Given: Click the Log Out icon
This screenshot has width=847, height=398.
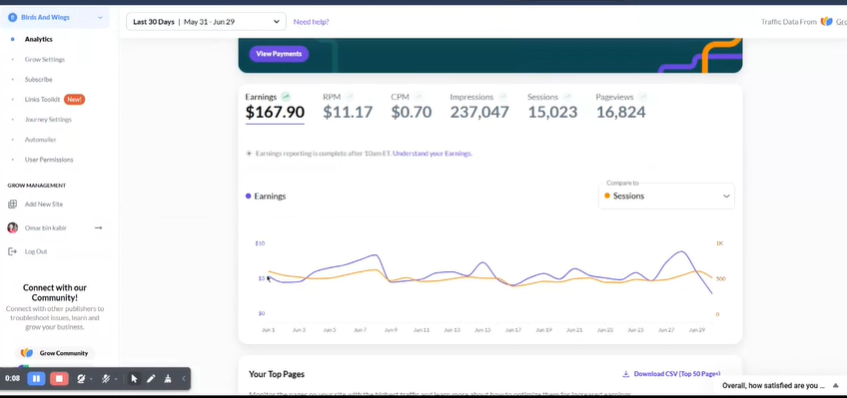Looking at the screenshot, I should [12, 251].
